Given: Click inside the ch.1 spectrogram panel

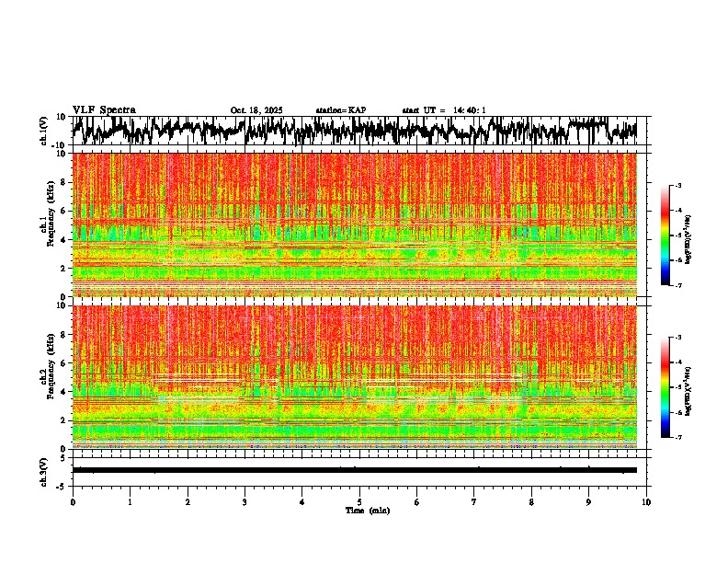Looking at the screenshot, I should (355, 224).
